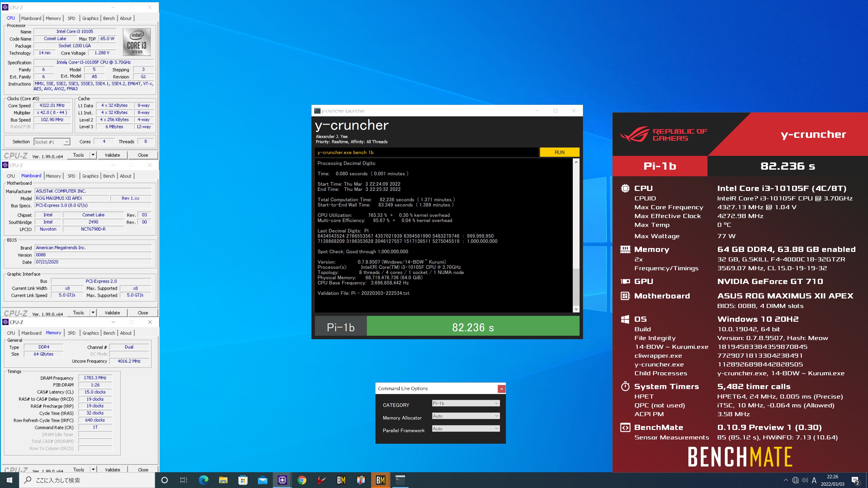This screenshot has width=868, height=488.
Task: Open Socket #1 selection dropdown
Action: coord(52,142)
